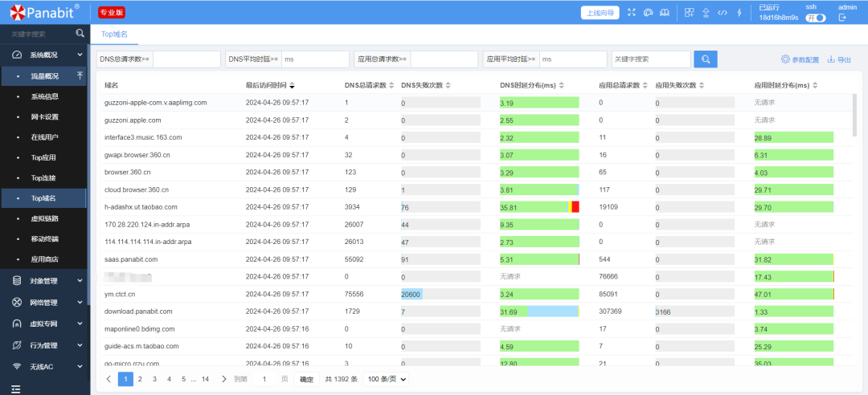Screen dimensions: 868x395
Task: Click the 无线AC wifi icon
Action: (17, 366)
